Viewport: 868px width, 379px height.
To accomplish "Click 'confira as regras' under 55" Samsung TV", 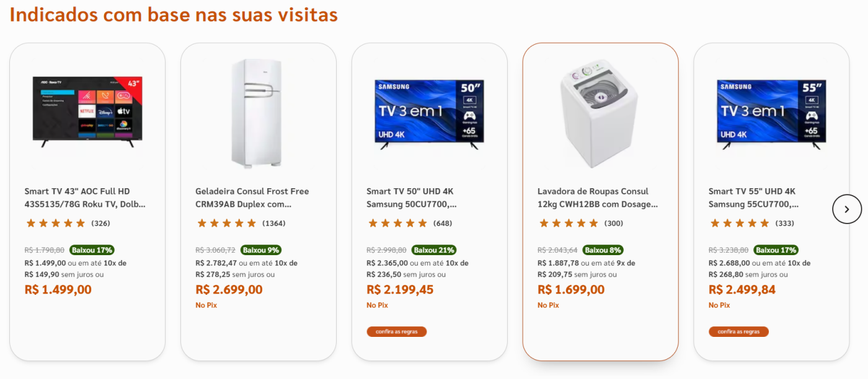I will pos(738,332).
